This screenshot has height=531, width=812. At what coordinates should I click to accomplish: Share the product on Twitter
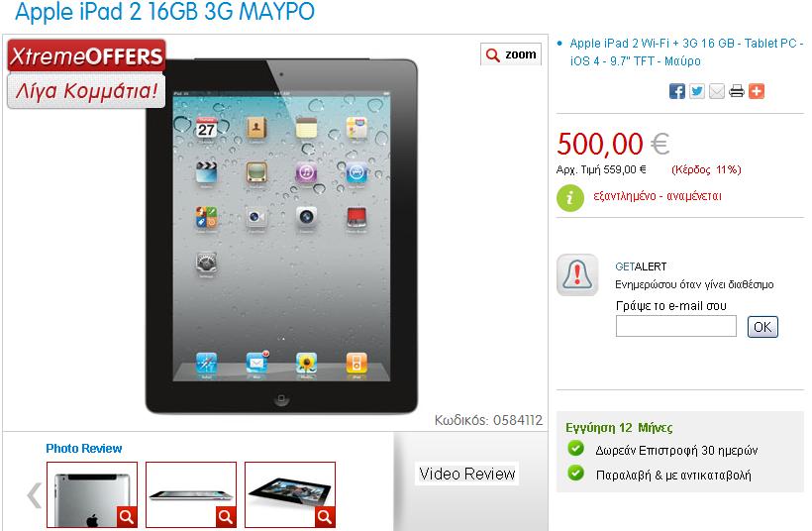696,91
